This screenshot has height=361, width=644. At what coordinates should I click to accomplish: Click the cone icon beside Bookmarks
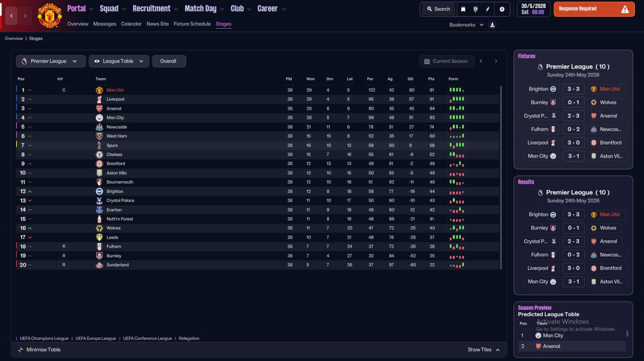493,25
